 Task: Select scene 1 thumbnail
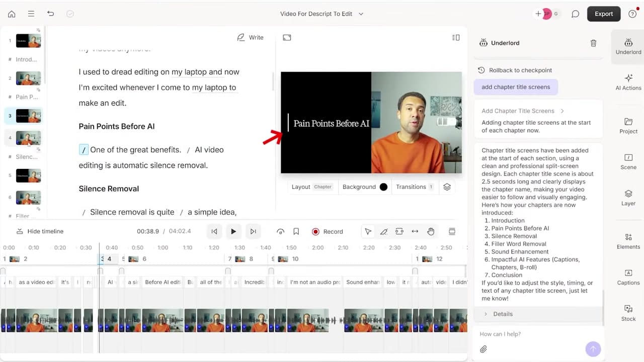28,41
